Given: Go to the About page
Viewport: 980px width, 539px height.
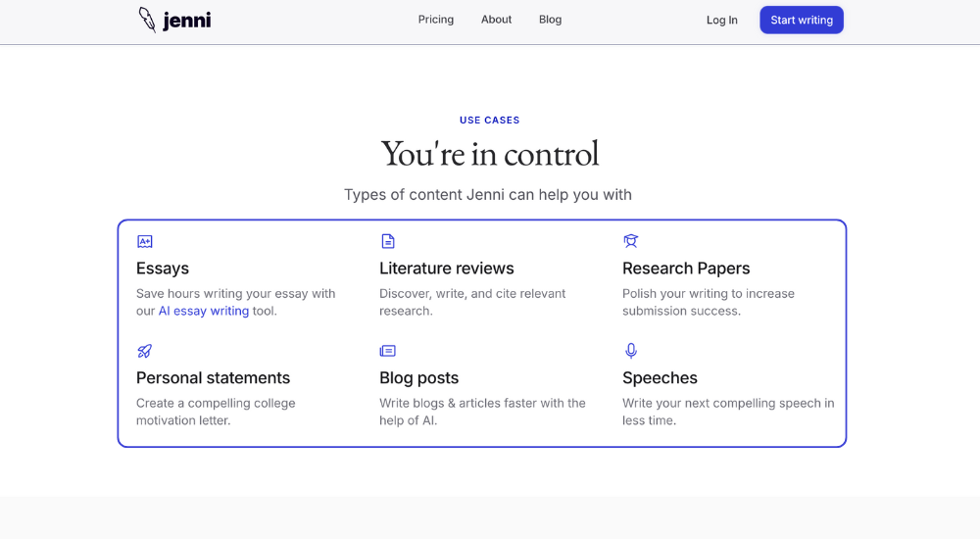Looking at the screenshot, I should 496,20.
